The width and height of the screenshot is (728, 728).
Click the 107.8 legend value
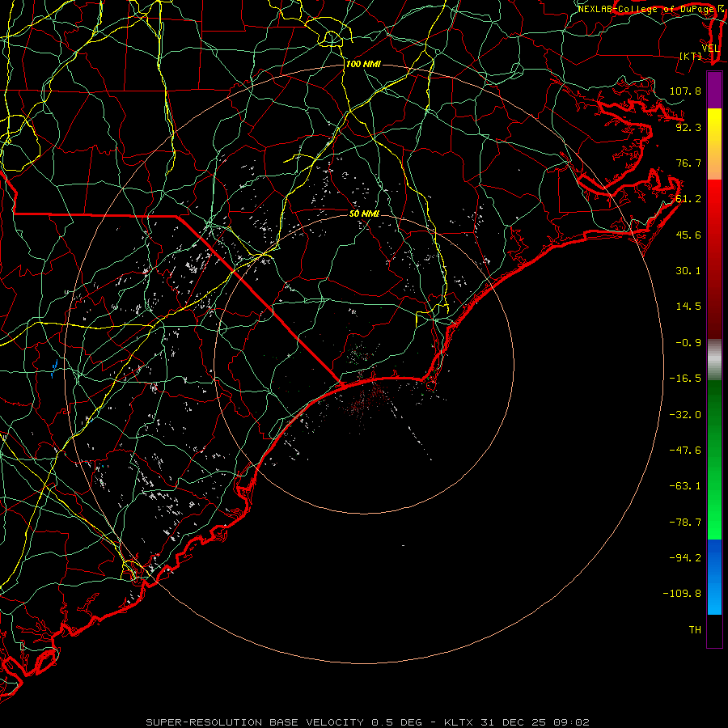[x=685, y=91]
